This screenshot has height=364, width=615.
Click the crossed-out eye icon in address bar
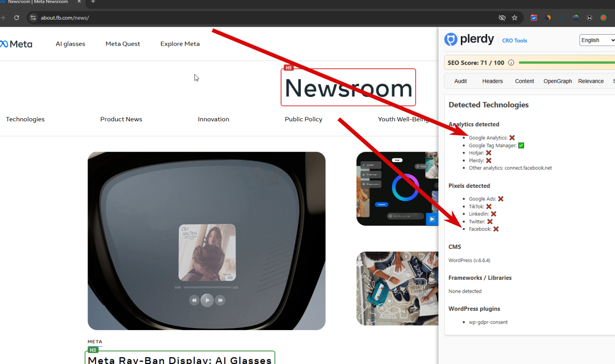[502, 18]
